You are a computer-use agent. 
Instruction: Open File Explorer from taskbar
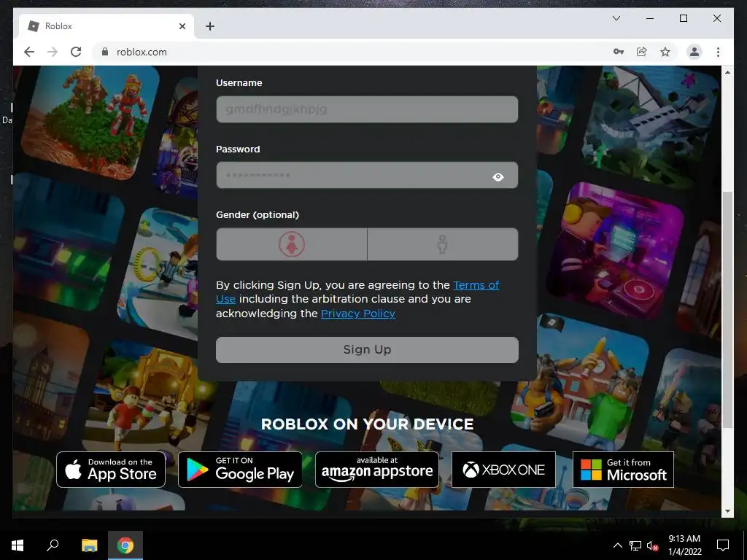(x=89, y=545)
